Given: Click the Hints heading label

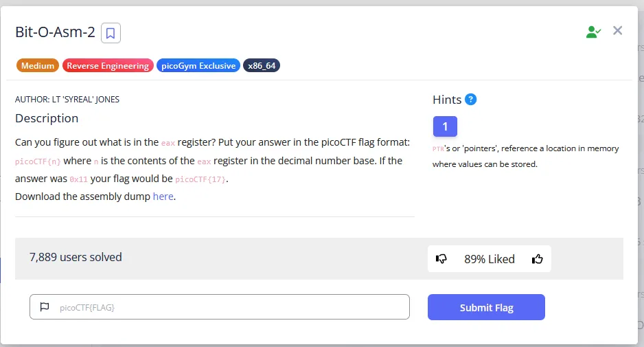Looking at the screenshot, I should pos(447,100).
